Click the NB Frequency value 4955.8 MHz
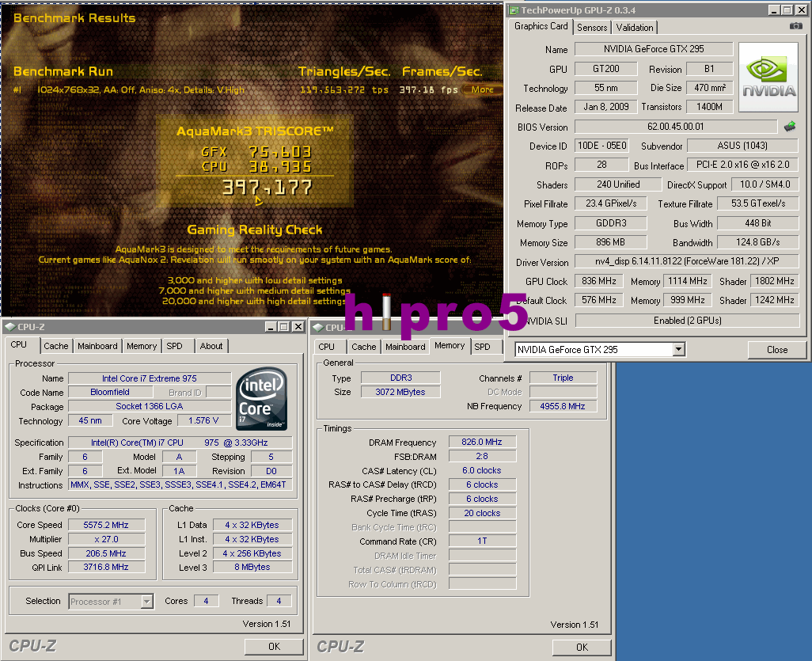The width and height of the screenshot is (812, 661). pos(563,407)
